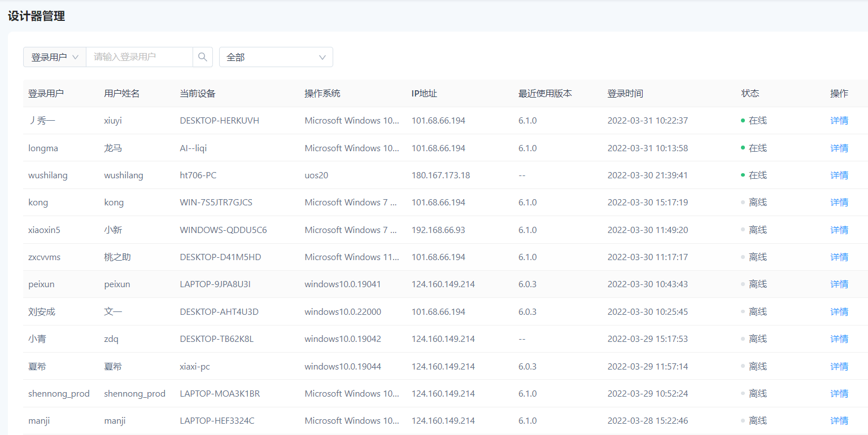Click the 状态 column header
Viewport: 868px width, 435px height.
(750, 94)
